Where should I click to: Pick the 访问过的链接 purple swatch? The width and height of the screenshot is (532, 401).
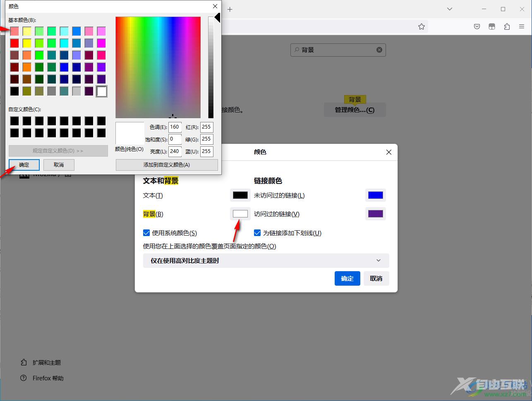[376, 214]
